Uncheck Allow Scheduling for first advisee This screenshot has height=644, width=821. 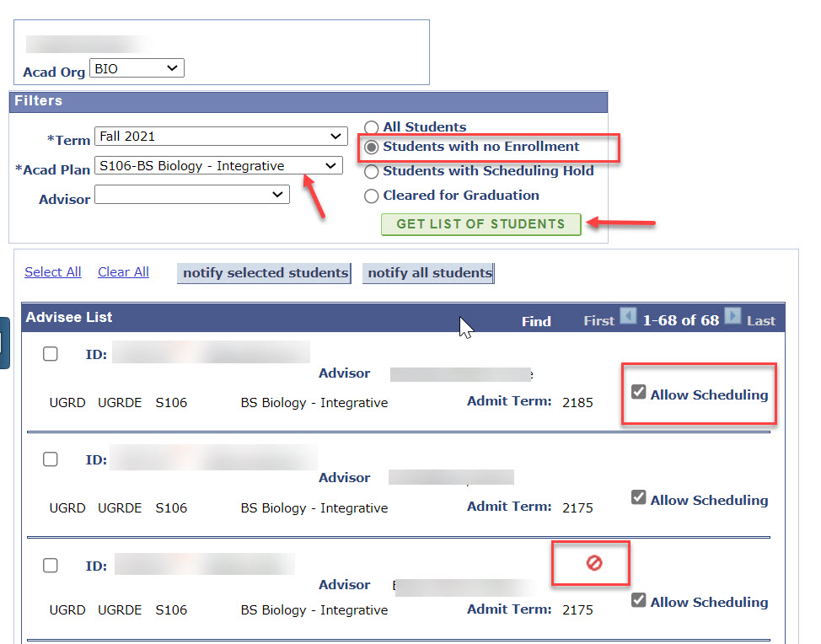pyautogui.click(x=639, y=393)
